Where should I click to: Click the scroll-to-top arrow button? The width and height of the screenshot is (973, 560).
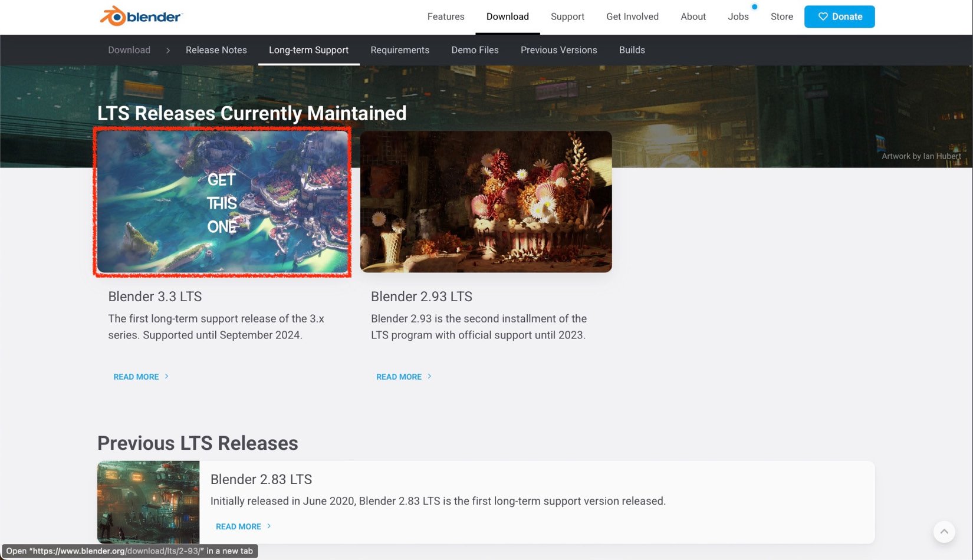(x=944, y=532)
